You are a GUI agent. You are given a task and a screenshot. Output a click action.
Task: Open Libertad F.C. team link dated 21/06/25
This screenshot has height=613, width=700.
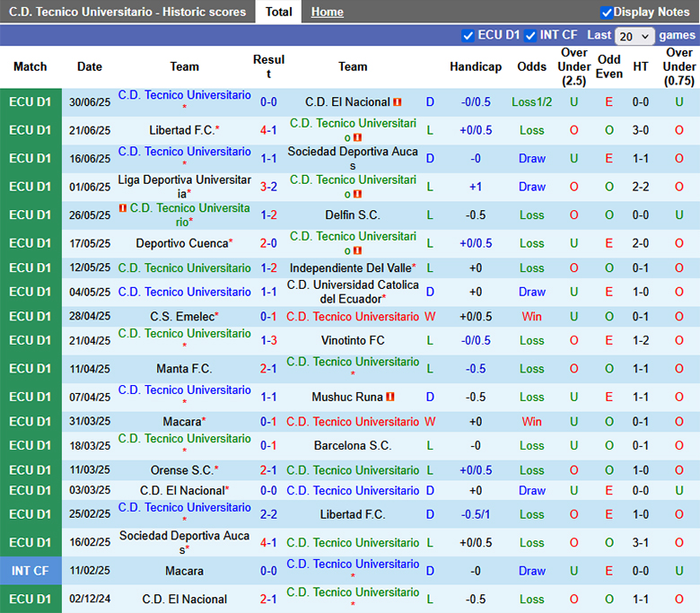[x=182, y=130]
